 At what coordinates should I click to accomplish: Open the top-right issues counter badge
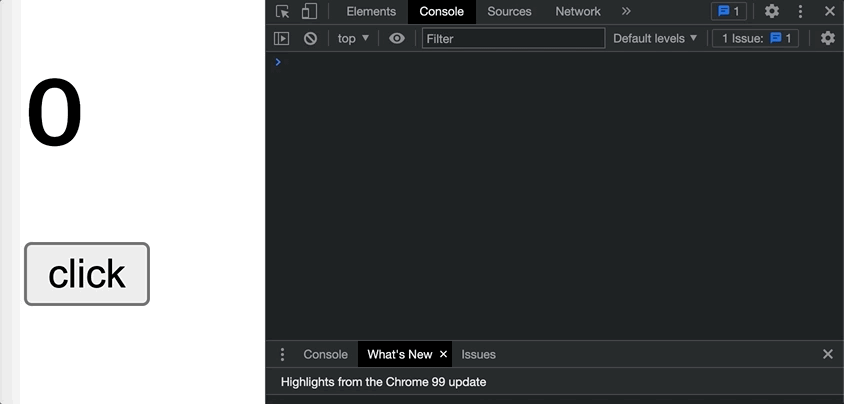point(729,11)
